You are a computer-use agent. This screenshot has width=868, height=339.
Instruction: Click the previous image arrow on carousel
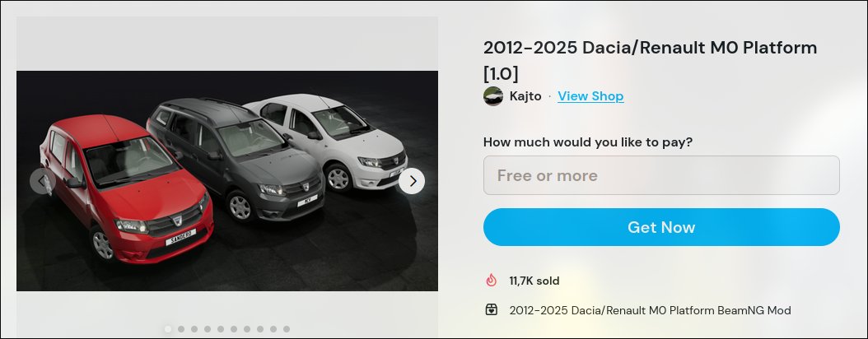click(x=43, y=181)
